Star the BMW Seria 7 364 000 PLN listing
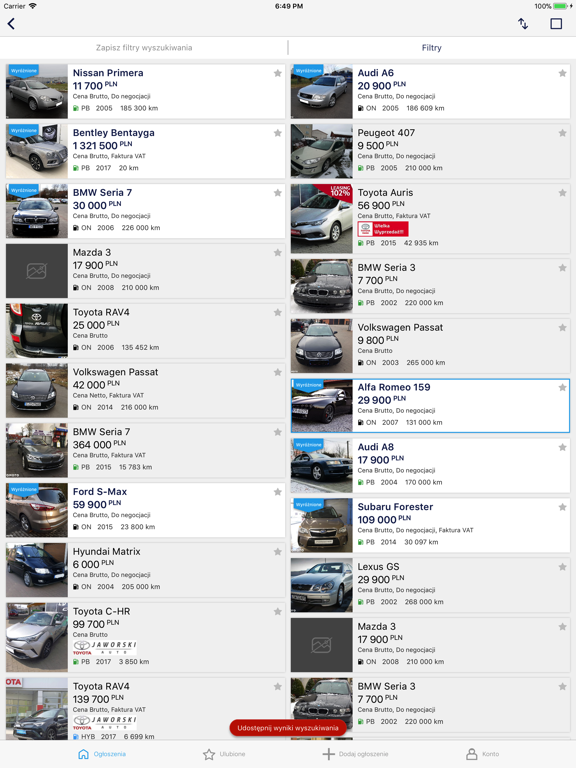 click(278, 432)
